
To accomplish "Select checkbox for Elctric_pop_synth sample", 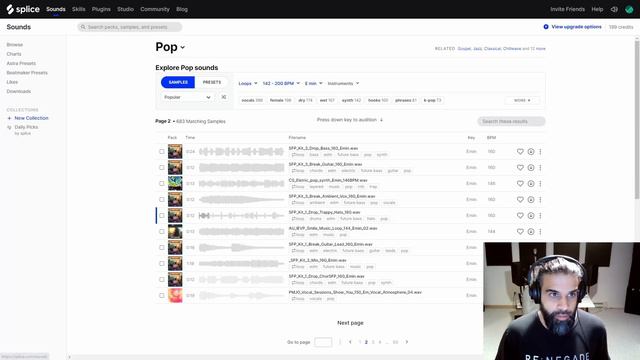I will 162,183.
